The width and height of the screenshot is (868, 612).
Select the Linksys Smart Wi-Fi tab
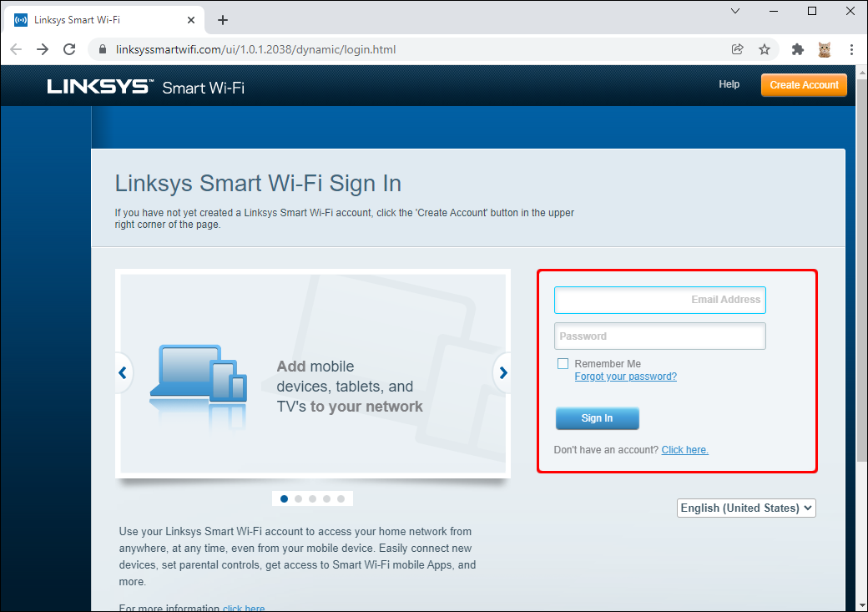click(x=104, y=20)
